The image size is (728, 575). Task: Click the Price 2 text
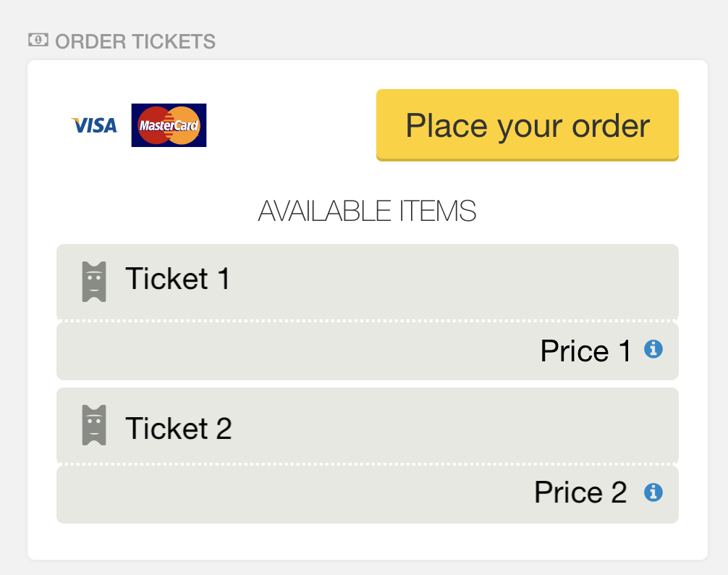coord(581,492)
